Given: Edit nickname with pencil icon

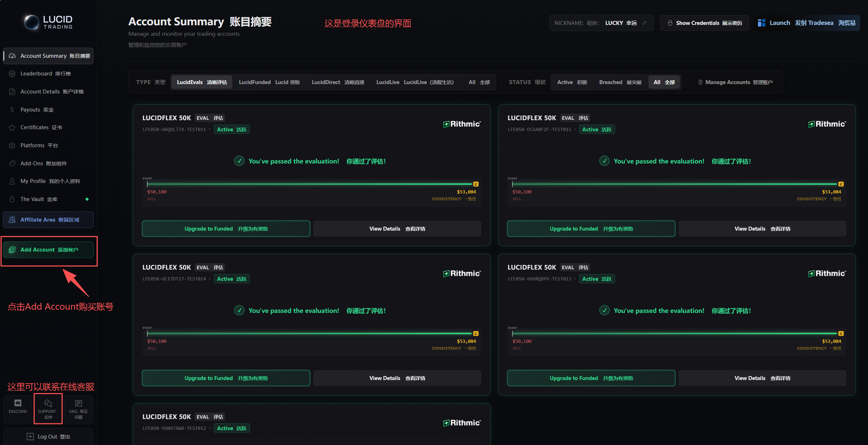Looking at the screenshot, I should (644, 23).
